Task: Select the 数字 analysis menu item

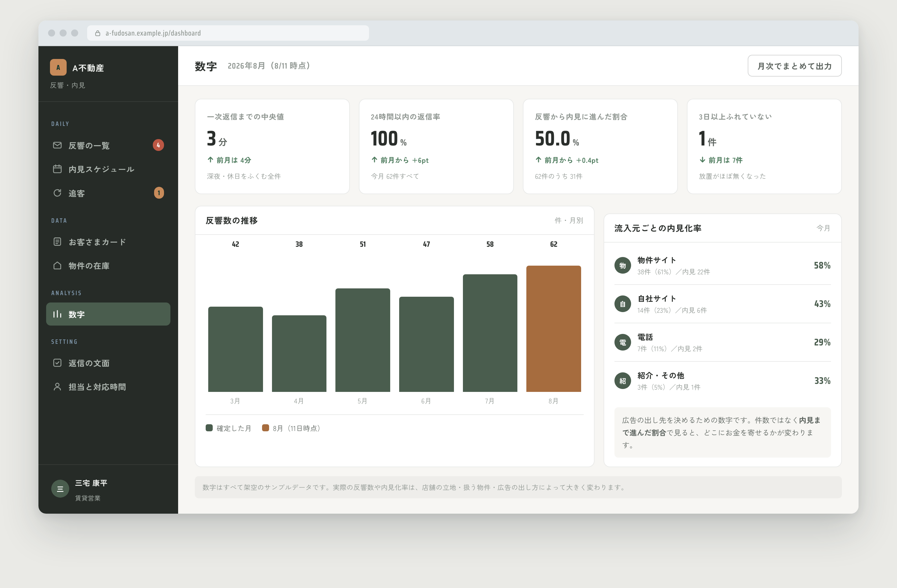Action: (x=108, y=314)
